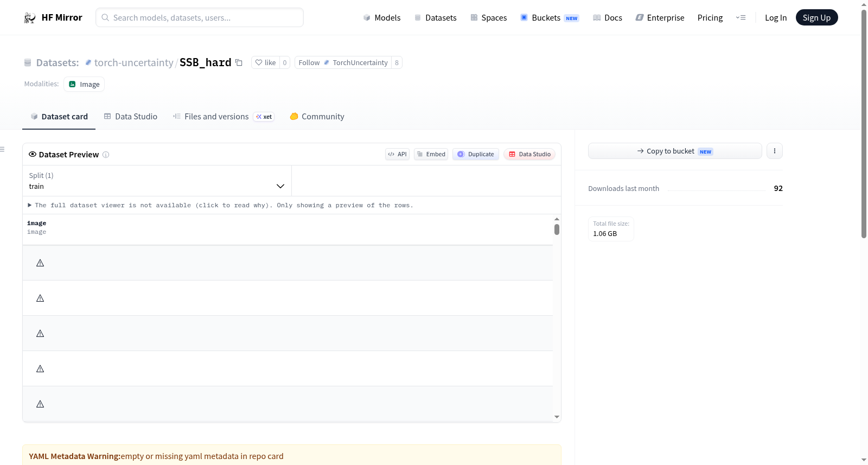Click the Log In link

point(776,18)
